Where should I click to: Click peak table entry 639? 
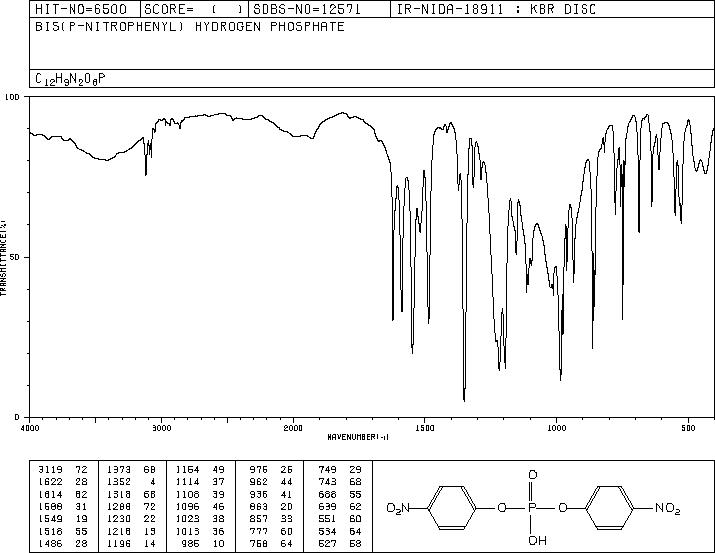click(x=327, y=506)
